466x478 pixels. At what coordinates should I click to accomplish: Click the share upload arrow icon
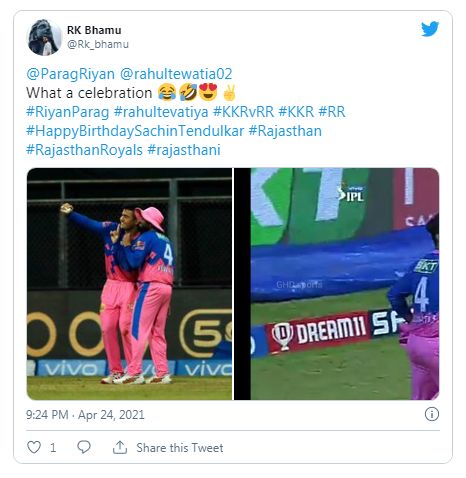click(x=120, y=447)
